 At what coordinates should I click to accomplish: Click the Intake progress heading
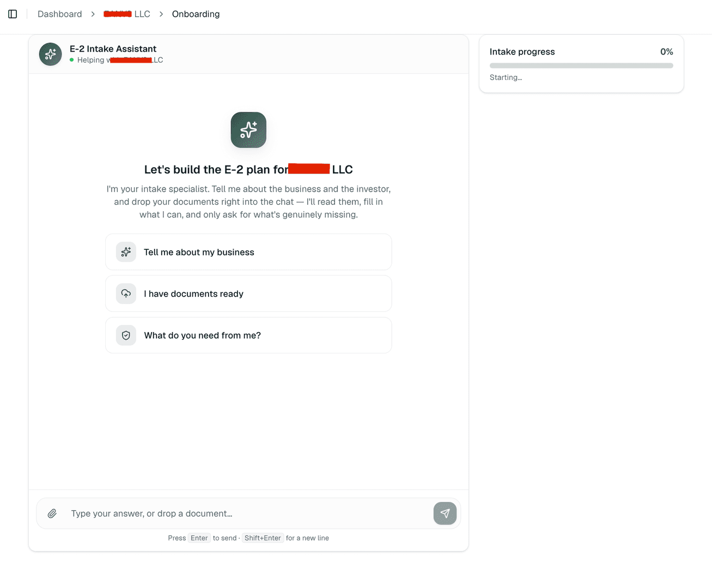tap(522, 52)
